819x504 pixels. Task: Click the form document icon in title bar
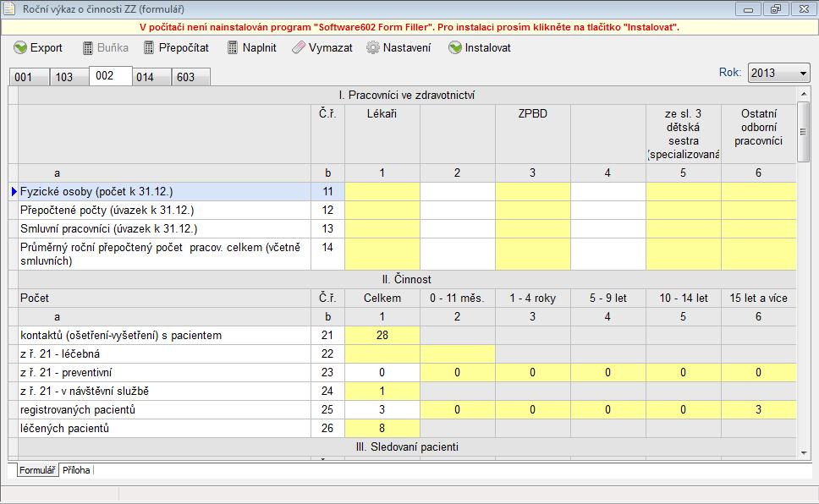click(x=9, y=8)
